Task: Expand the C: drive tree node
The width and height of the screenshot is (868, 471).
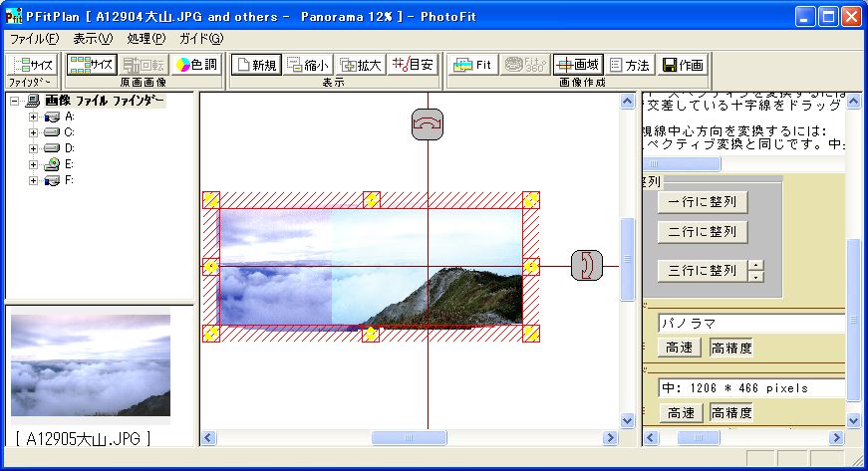Action: (x=34, y=132)
